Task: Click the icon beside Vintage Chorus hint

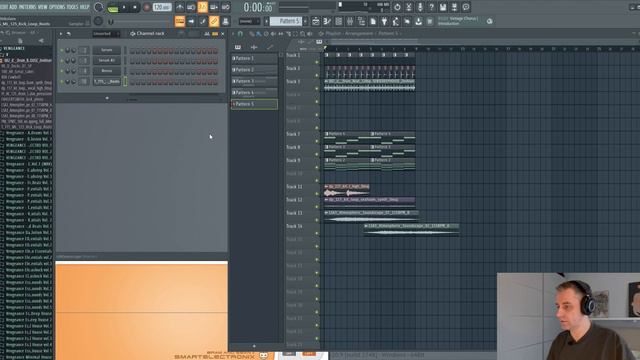Action: (x=489, y=21)
